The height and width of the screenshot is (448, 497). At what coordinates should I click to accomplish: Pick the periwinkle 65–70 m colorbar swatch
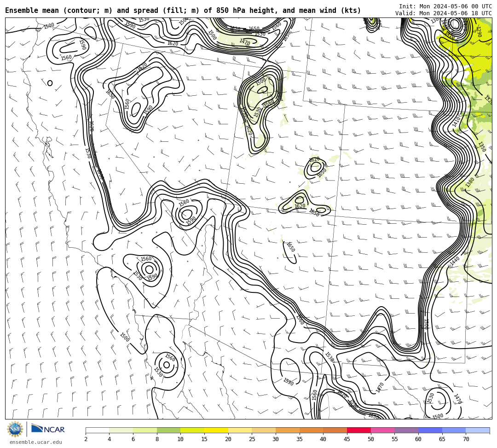pos(454,430)
